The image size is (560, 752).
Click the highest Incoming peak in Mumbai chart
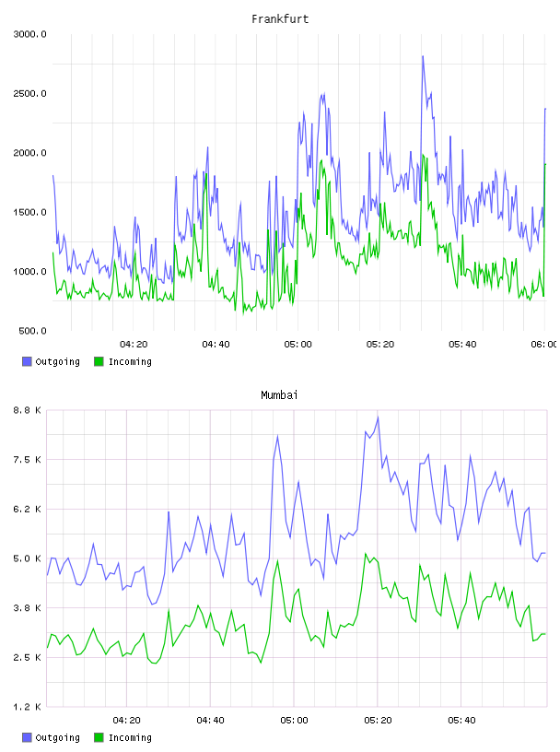366,554
